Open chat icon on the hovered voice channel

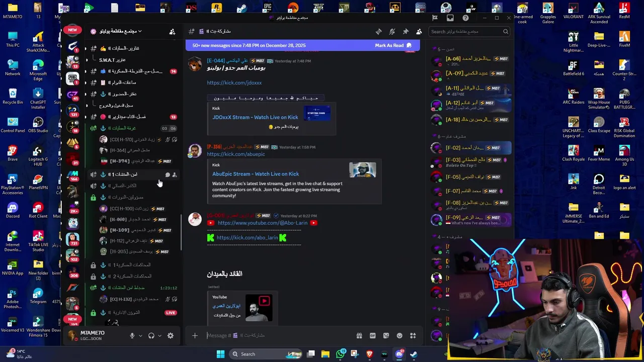click(167, 174)
